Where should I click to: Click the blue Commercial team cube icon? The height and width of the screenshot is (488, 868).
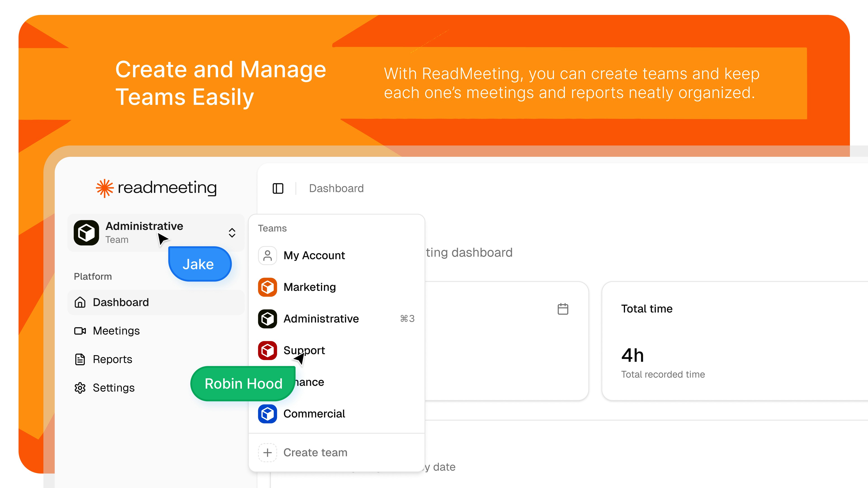[x=267, y=414]
